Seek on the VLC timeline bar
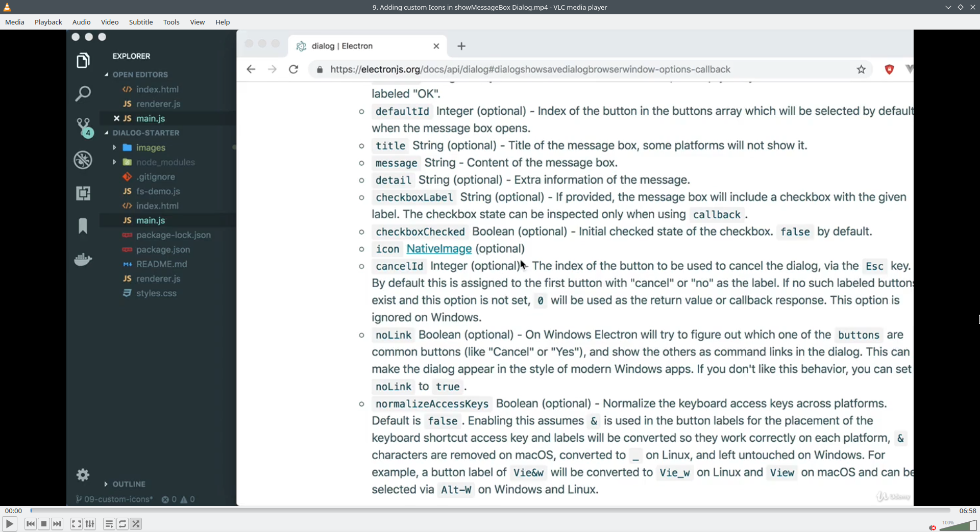 point(490,510)
